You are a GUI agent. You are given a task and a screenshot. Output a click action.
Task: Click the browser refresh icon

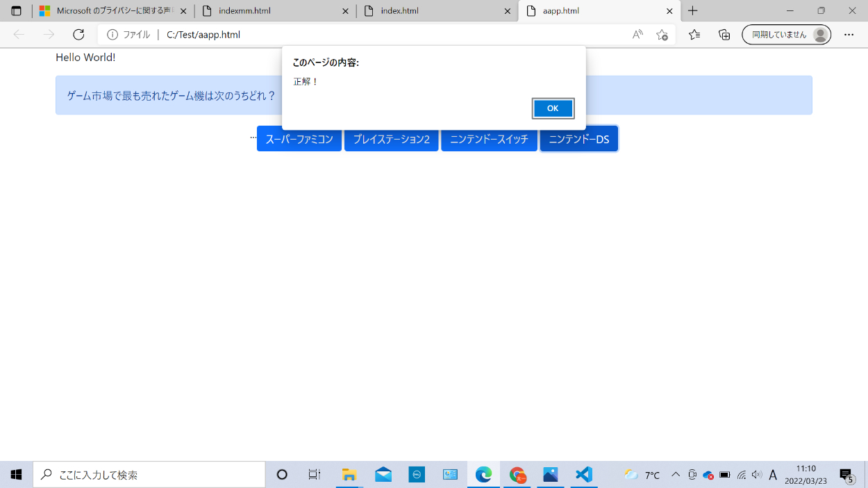[78, 35]
